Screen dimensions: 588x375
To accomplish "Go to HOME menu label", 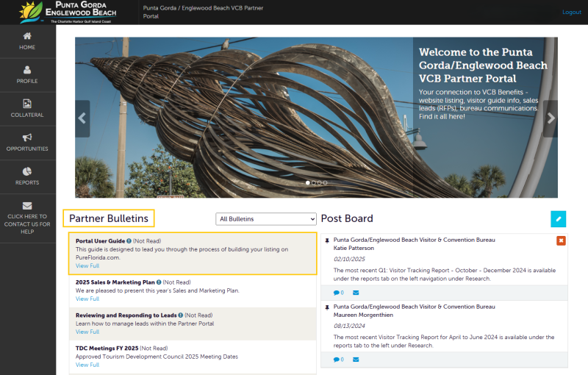I will [x=27, y=47].
